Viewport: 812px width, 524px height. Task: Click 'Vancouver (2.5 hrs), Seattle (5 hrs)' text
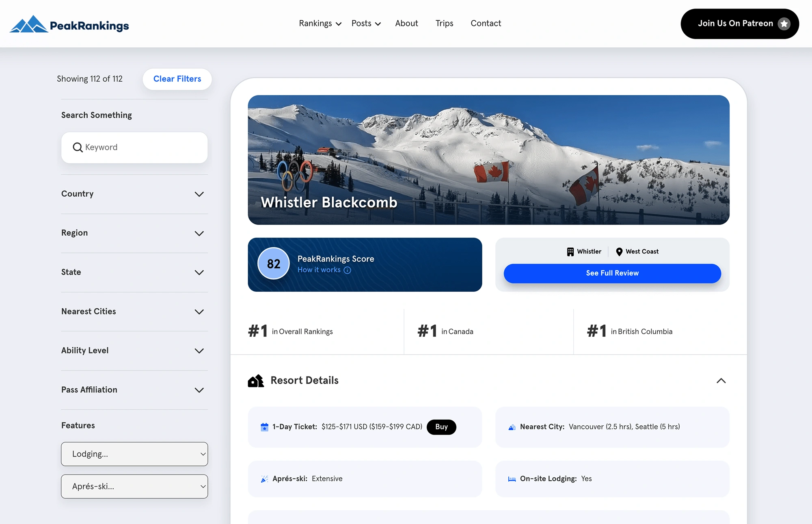click(624, 427)
